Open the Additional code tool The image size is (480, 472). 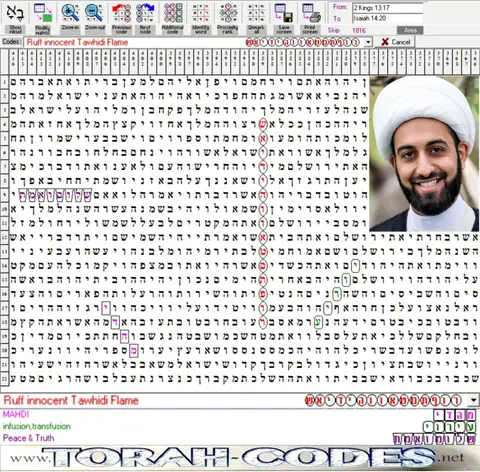point(173,13)
